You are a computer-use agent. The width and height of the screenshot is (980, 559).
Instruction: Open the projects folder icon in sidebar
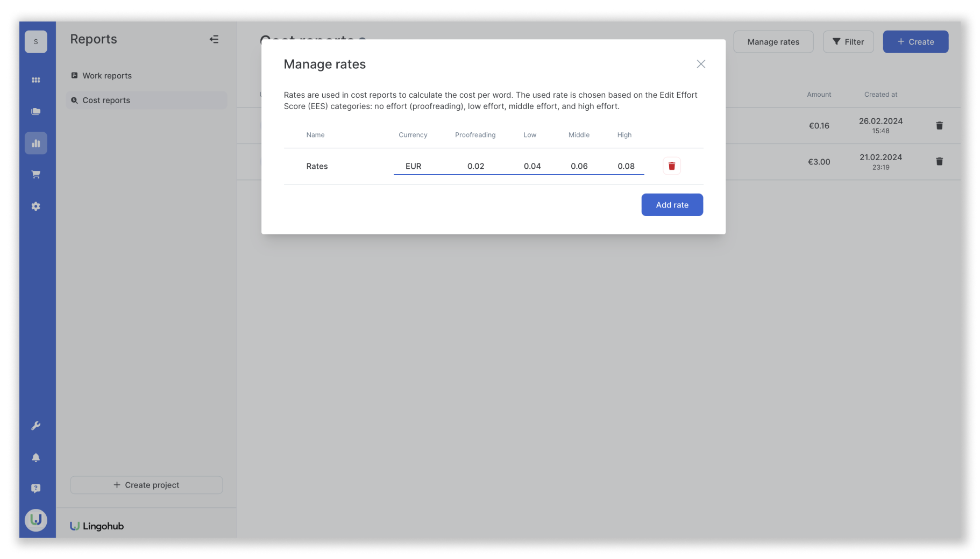[x=36, y=112]
